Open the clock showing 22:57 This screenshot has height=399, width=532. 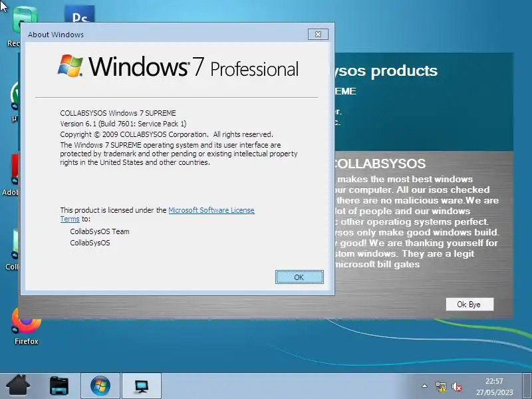(494, 386)
